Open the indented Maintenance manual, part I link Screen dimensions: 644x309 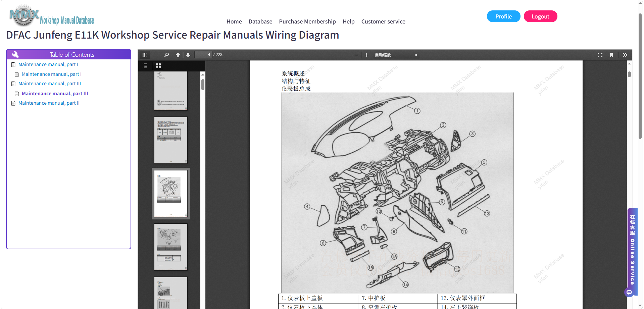tap(52, 74)
